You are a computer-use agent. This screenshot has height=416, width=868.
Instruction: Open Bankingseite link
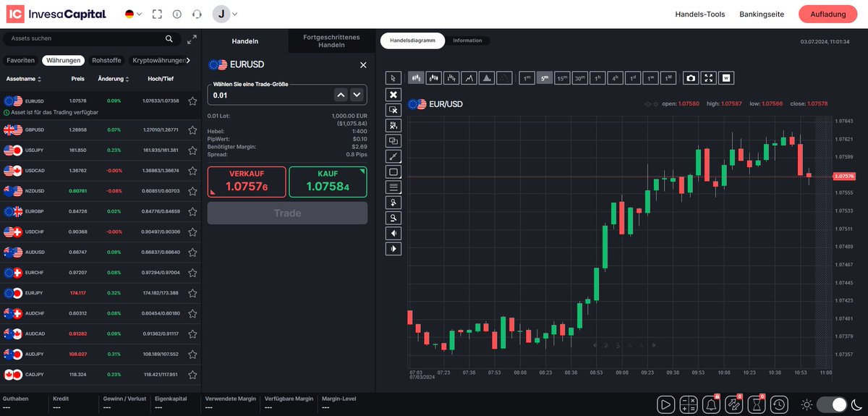point(762,14)
